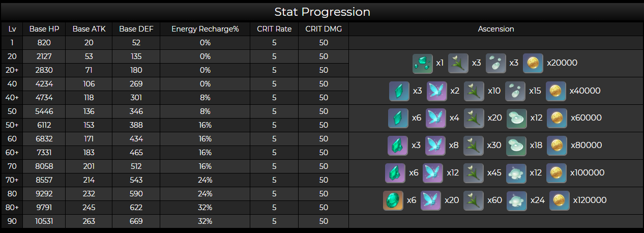Click the orange-framed green gemstone icon labeled x6
This screenshot has height=233, width=644.
[x=393, y=200]
